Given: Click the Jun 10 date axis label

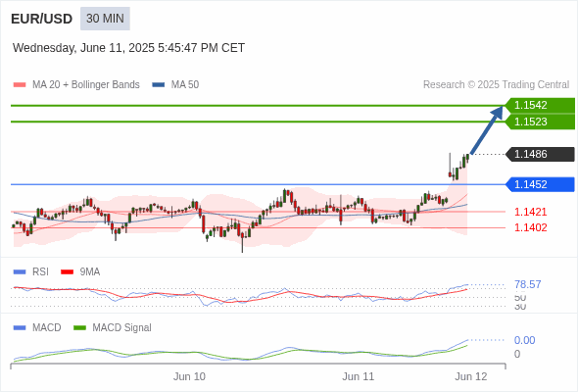Looking at the screenshot, I should 189,376.
